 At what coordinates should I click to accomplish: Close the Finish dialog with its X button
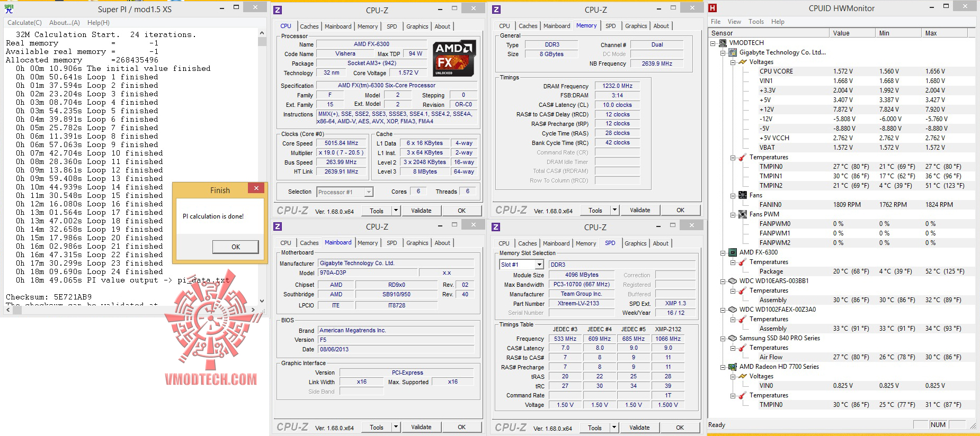click(x=256, y=188)
